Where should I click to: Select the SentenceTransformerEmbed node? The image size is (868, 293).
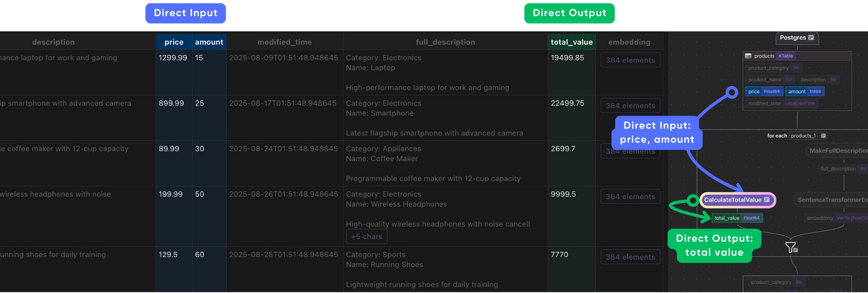pyautogui.click(x=831, y=200)
